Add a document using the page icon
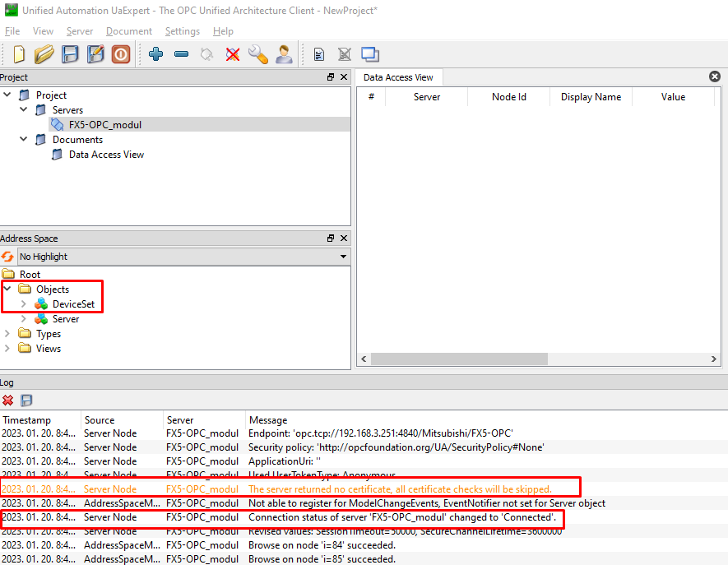This screenshot has height=565, width=728. click(319, 54)
